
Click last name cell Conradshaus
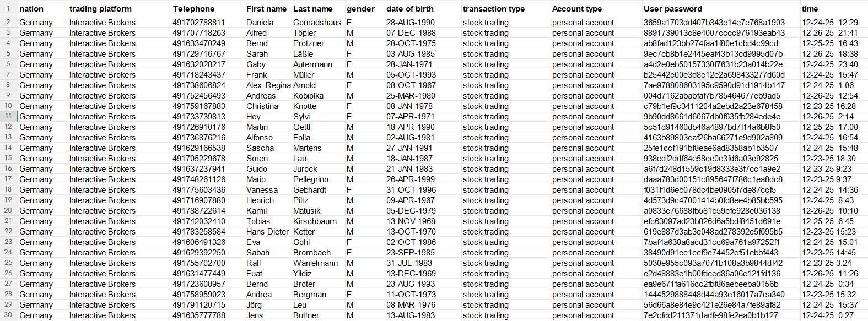[318, 23]
